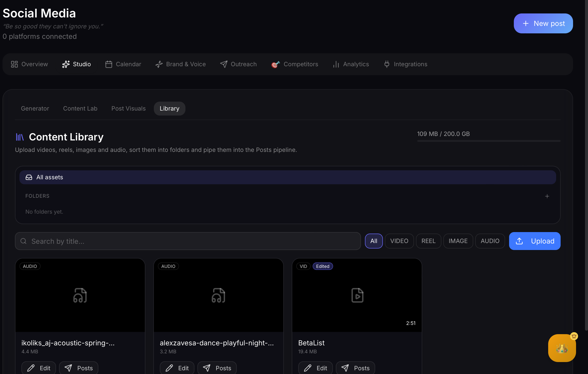Filter assets by AUDIO type button
This screenshot has width=588, height=374.
tap(490, 241)
